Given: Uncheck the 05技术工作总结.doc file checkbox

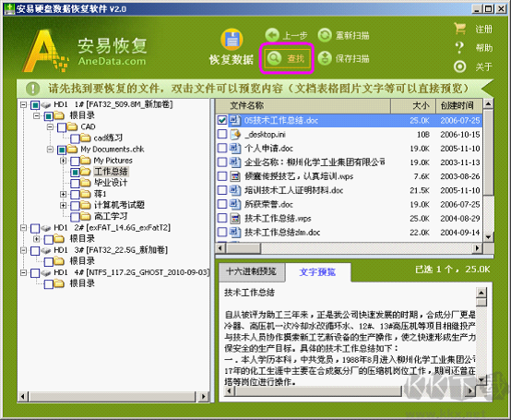Looking at the screenshot, I should point(222,120).
